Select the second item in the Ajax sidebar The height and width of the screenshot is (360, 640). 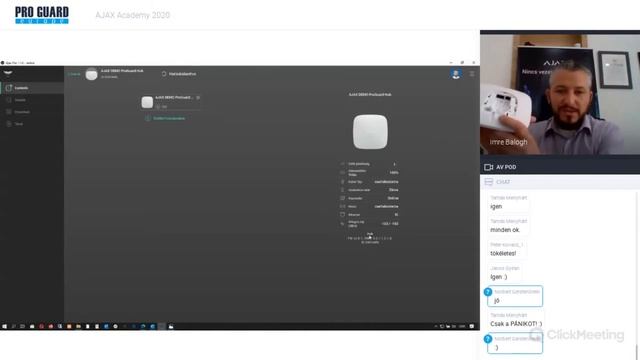pyautogui.click(x=32, y=100)
